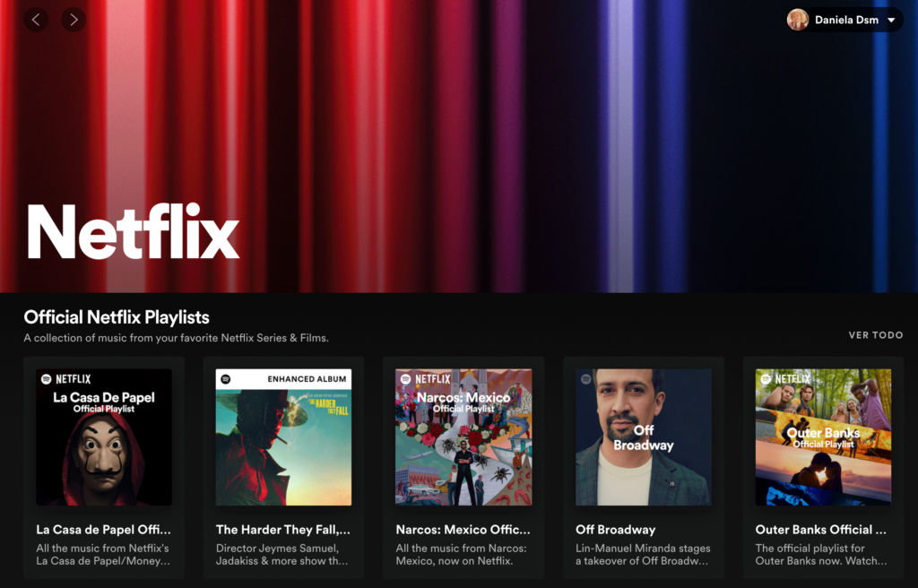Click The Harder They Fall title text
The height and width of the screenshot is (588, 918).
[283, 530]
